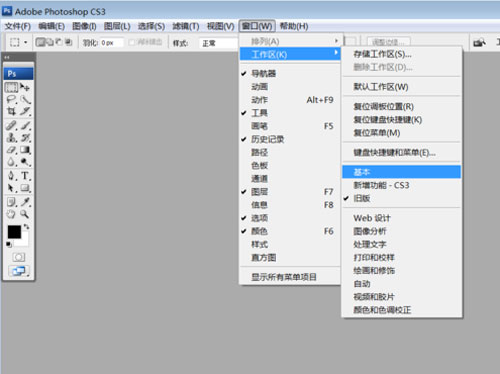Viewport: 500px width, 374px height.
Task: Select the Healing Brush tool
Action: [11, 126]
